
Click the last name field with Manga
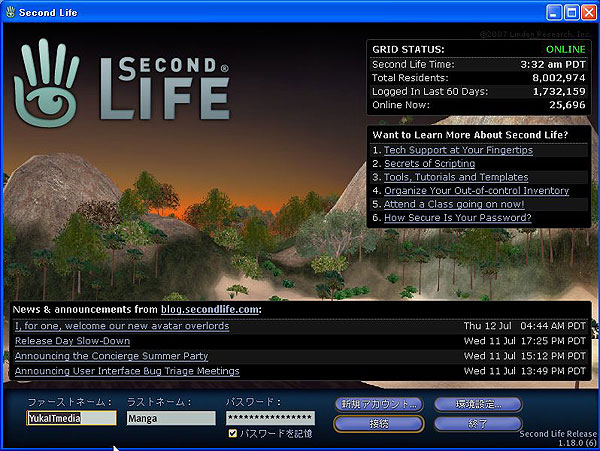[x=171, y=418]
